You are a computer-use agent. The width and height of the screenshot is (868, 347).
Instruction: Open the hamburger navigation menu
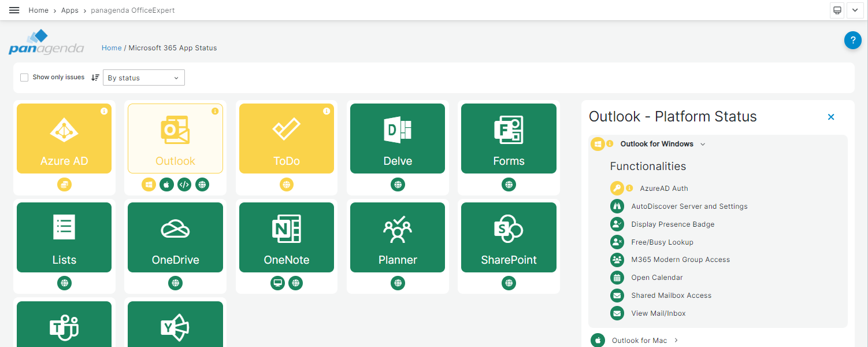pyautogui.click(x=14, y=10)
